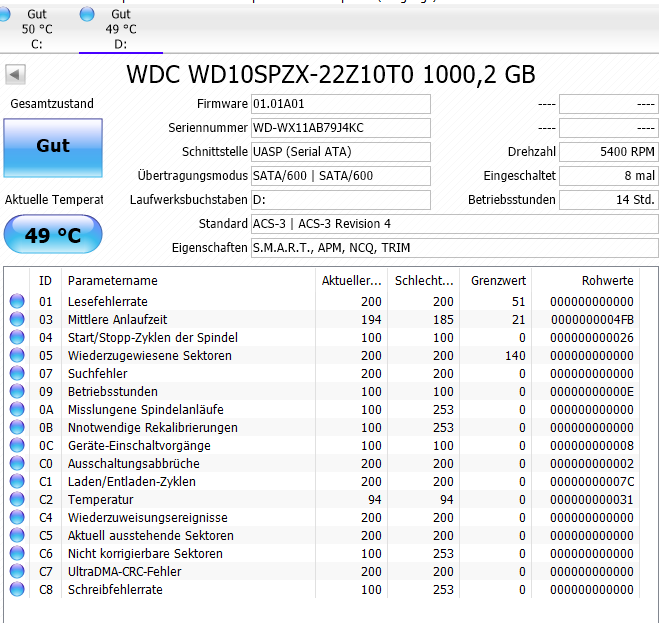Click the Übertragungsmodus field SATA/600

(341, 176)
